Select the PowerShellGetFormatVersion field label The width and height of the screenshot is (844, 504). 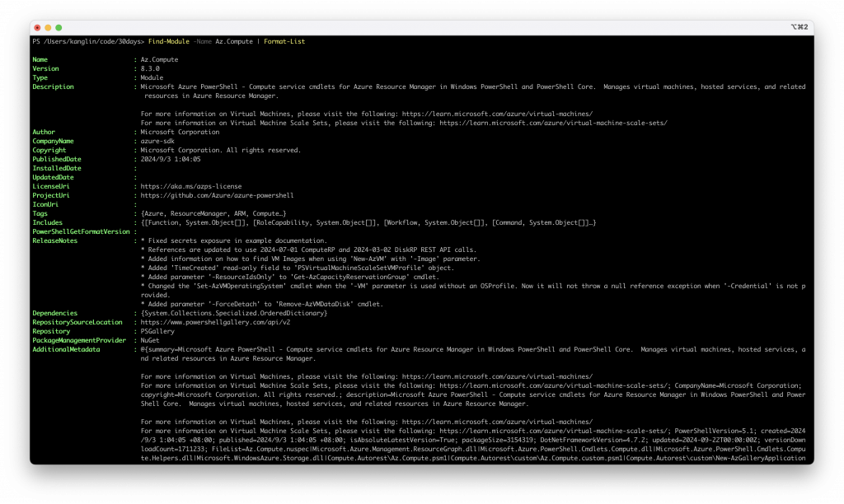[81, 232]
